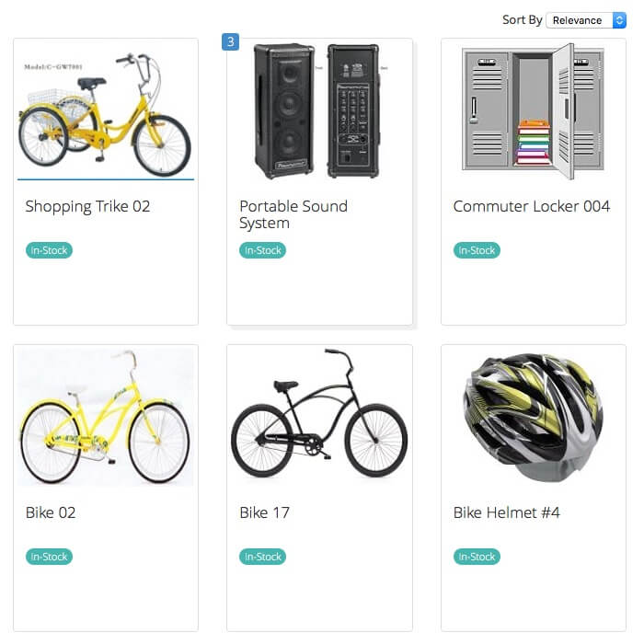The height and width of the screenshot is (644, 644).
Task: Click the black Bike 17 image
Action: click(x=319, y=414)
